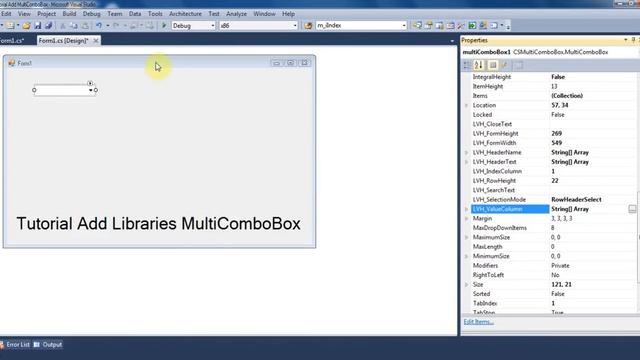This screenshot has width=640, height=360.
Task: Select the multiComboBox control on the form
Action: pos(64,90)
